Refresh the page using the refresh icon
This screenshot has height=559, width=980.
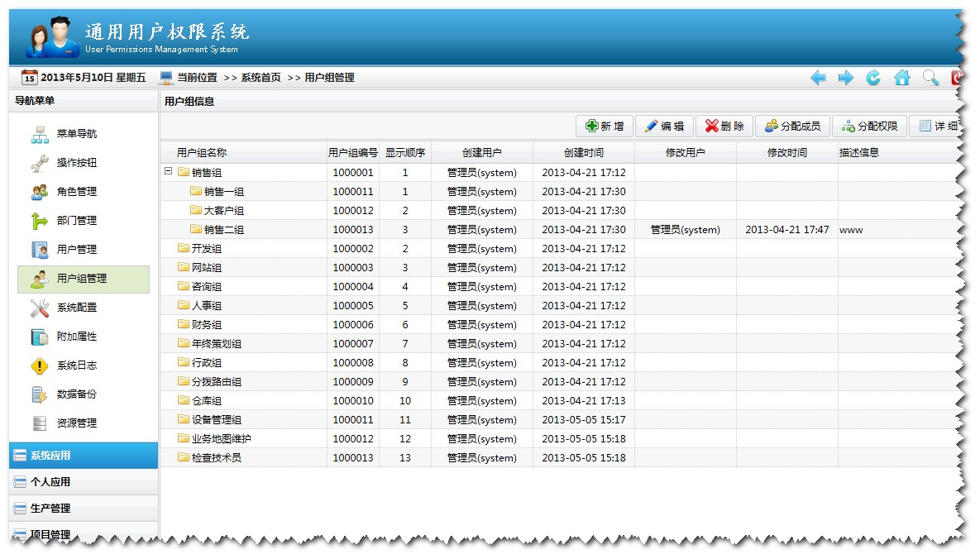pos(872,77)
